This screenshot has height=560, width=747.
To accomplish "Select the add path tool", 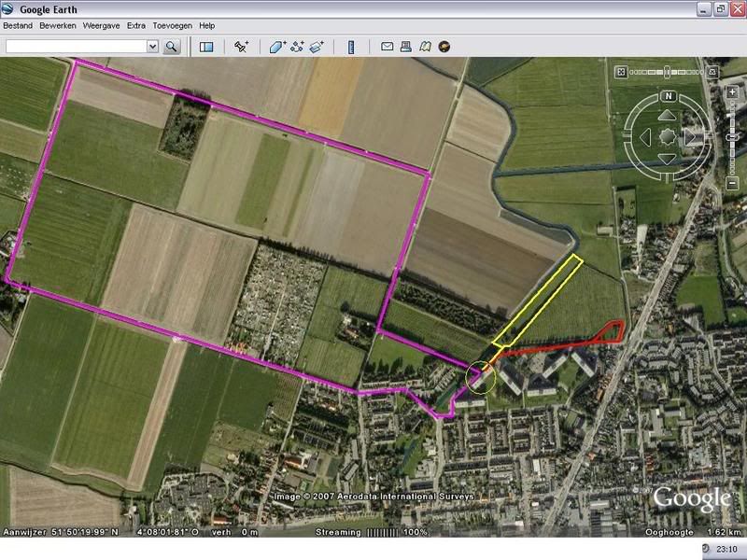I will pyautogui.click(x=298, y=46).
